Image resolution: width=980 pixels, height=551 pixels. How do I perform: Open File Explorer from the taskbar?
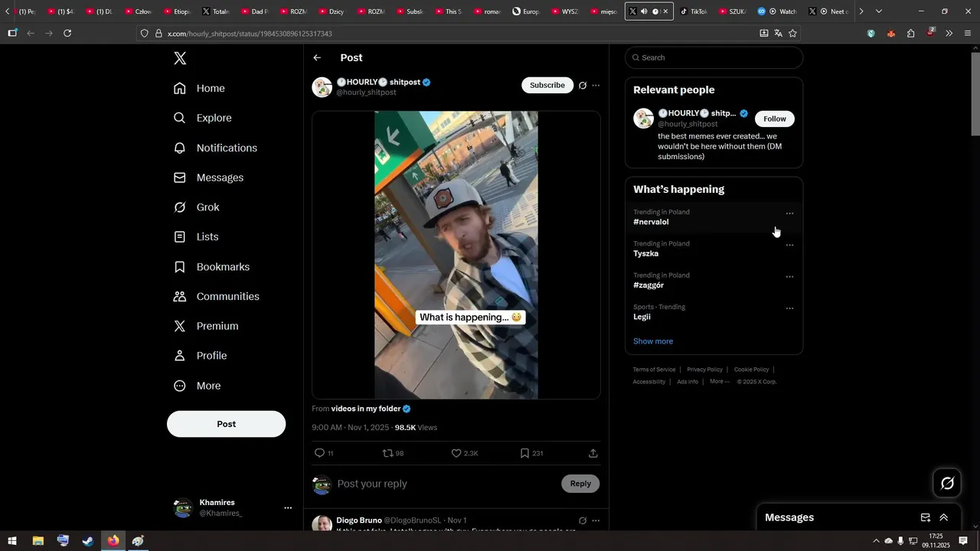(38, 541)
